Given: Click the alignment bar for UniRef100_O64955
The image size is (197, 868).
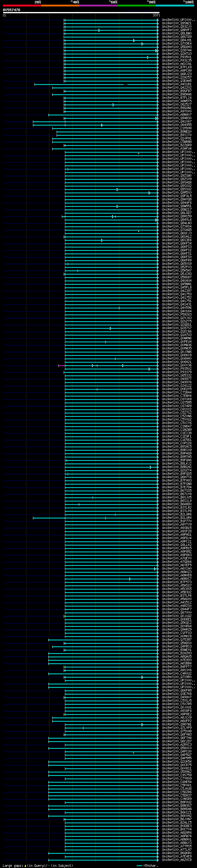Looking at the screenshot, I should [96, 125].
